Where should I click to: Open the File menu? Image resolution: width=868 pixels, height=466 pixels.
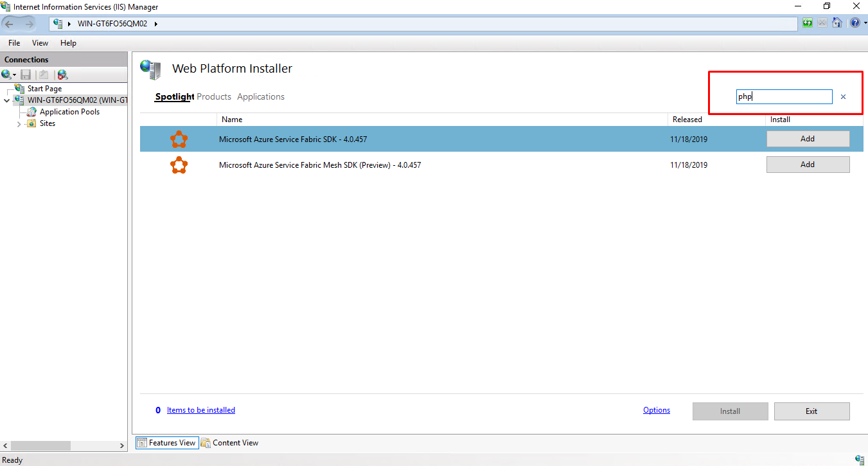coord(14,43)
